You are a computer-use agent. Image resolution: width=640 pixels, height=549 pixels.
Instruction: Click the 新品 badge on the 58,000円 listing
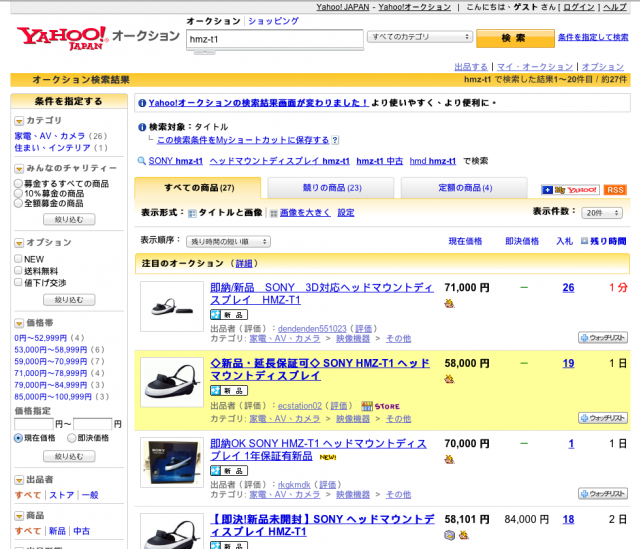coord(229,391)
